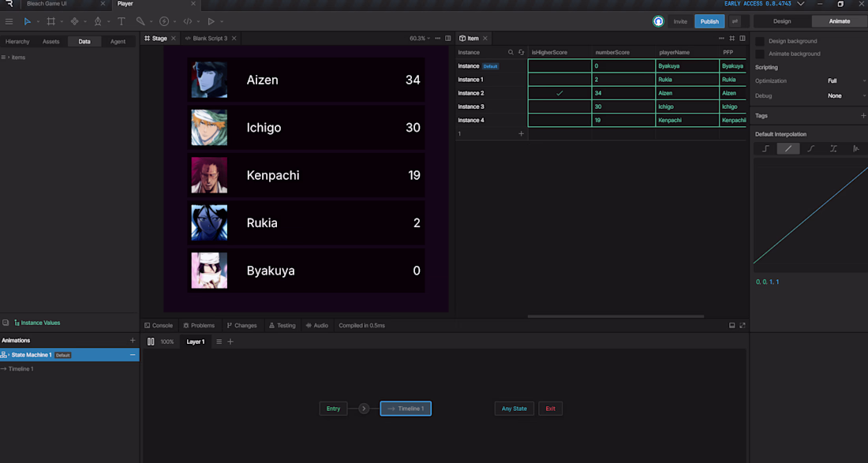Viewport: 868px width, 463px height.
Task: Expand the Artboard tool dropdown arrow
Action: pyautogui.click(x=62, y=21)
